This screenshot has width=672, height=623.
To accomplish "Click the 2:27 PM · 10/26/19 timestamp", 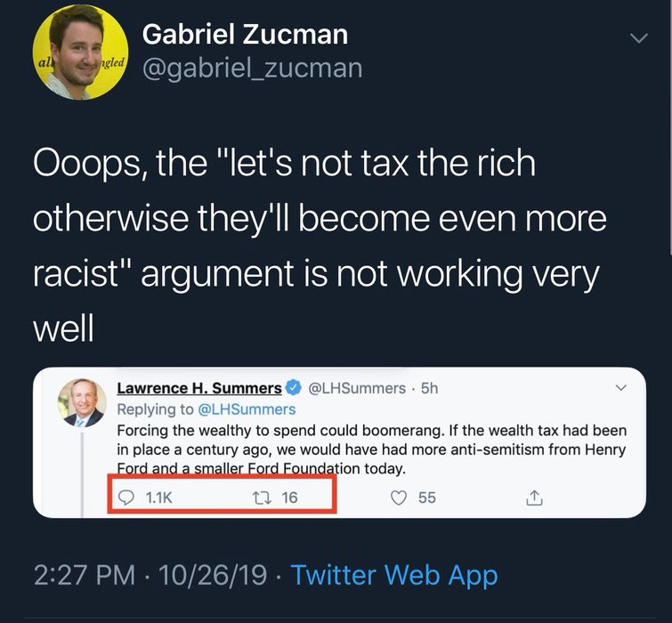I will 150,574.
